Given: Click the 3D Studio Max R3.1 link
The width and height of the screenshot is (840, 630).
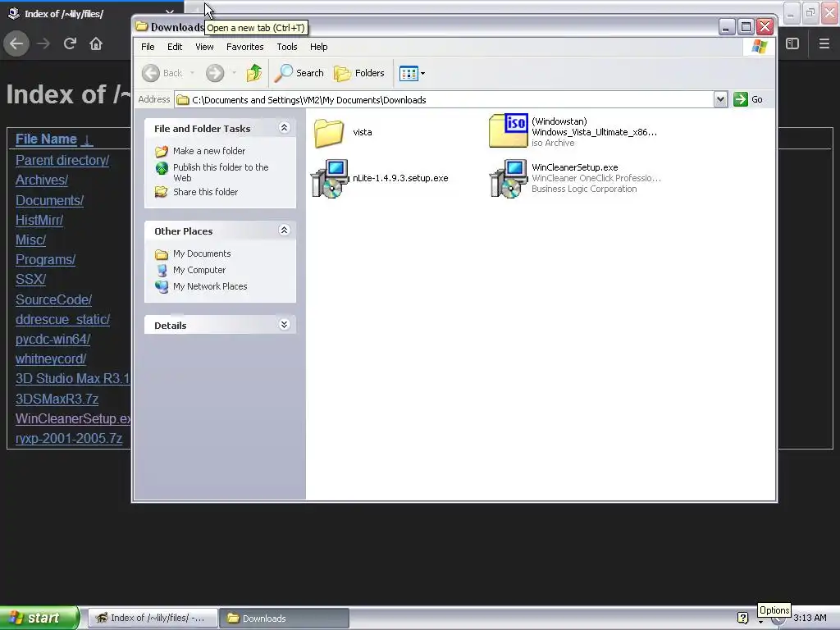Looking at the screenshot, I should [73, 379].
